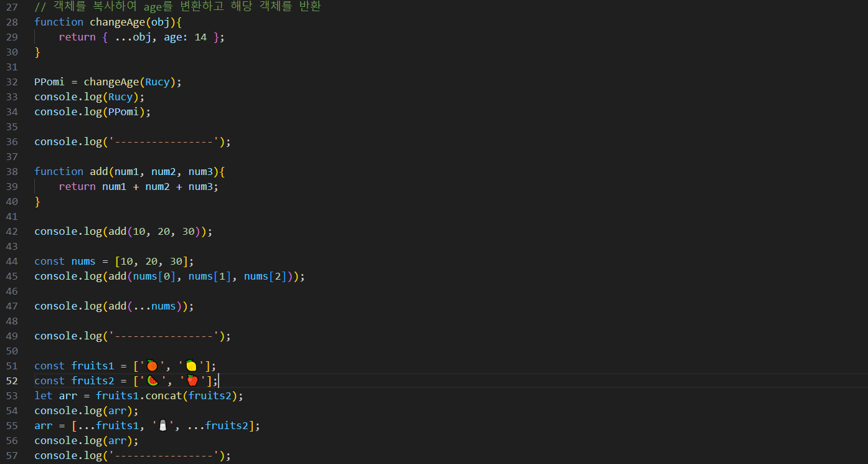Viewport: 868px width, 464px height.
Task: Click the obj parameter on line 28
Action: click(161, 22)
